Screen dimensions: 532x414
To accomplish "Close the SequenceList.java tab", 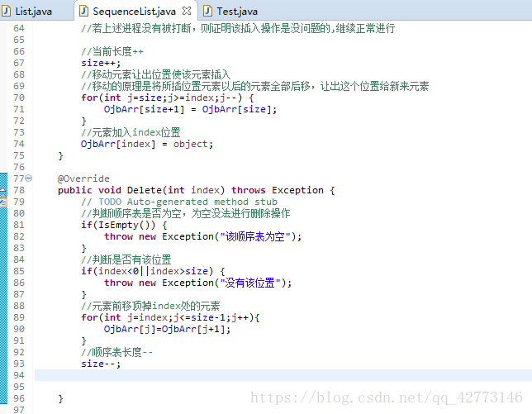I will point(187,11).
